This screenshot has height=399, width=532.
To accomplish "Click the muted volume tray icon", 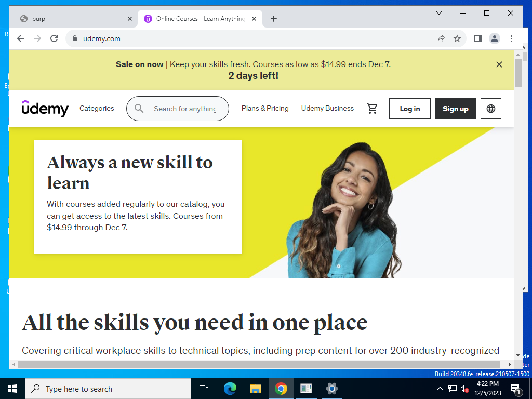I will click(464, 389).
